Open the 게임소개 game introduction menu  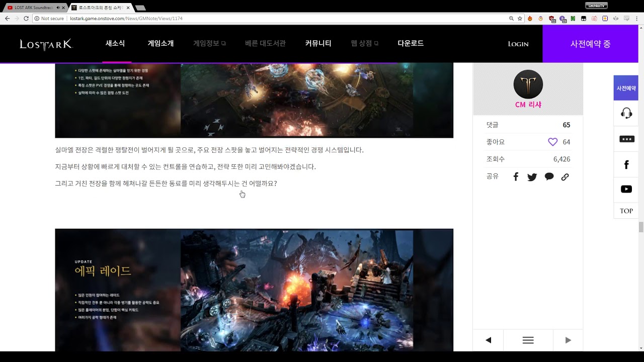coord(160,43)
